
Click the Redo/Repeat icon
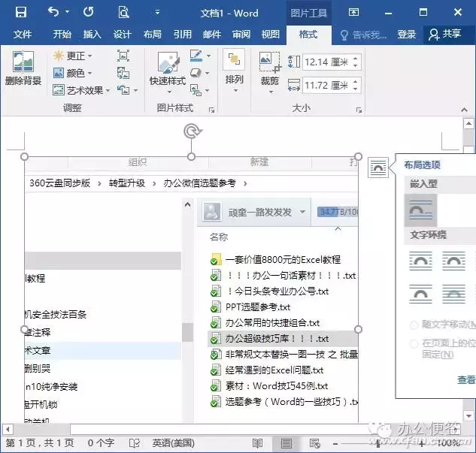(89, 12)
